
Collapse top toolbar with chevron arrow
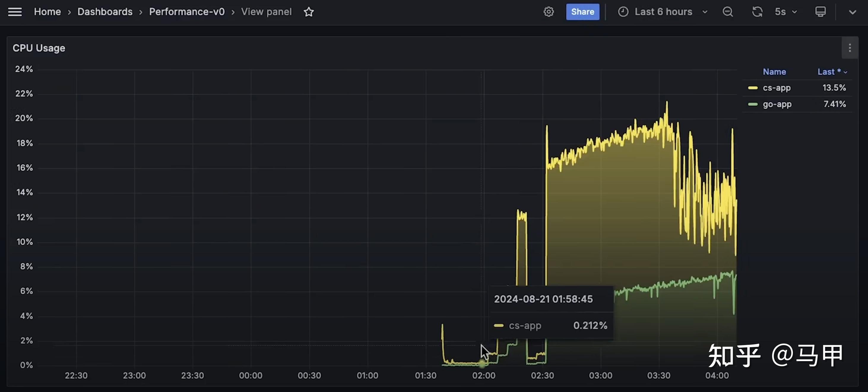853,12
